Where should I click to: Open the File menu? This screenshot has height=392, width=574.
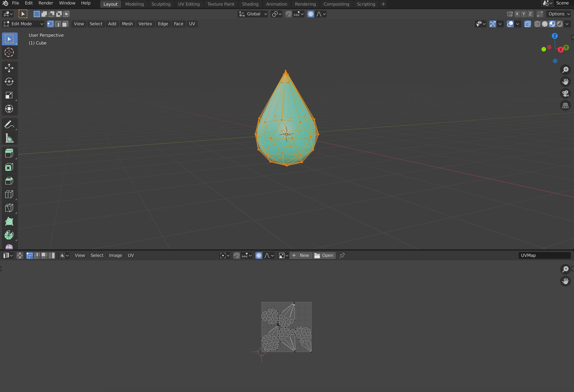[16, 3]
